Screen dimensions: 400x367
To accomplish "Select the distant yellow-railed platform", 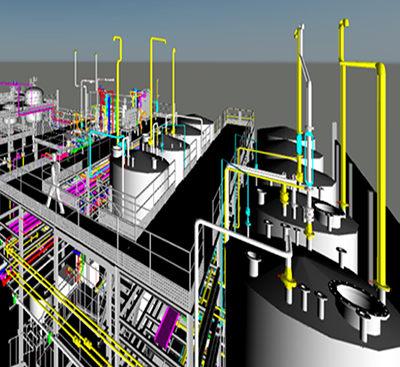I will pos(239,117).
